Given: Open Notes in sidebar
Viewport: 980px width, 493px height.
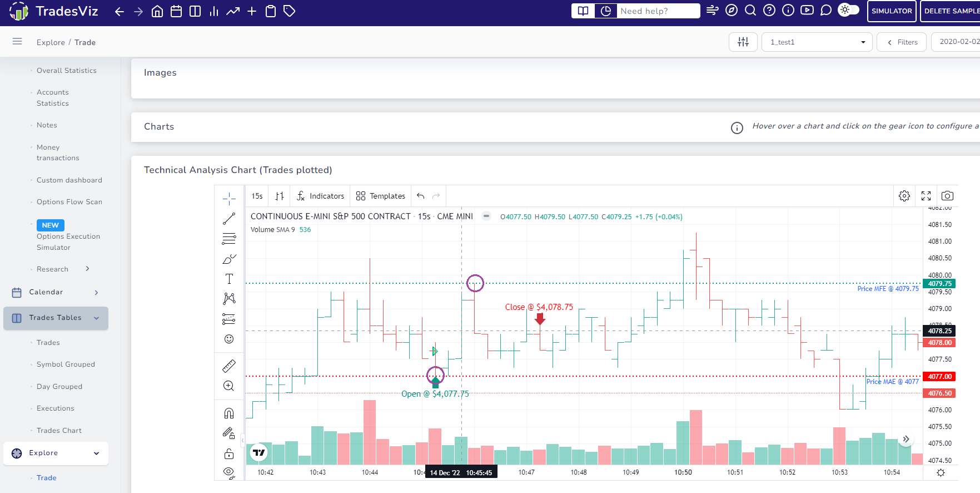Looking at the screenshot, I should [47, 125].
